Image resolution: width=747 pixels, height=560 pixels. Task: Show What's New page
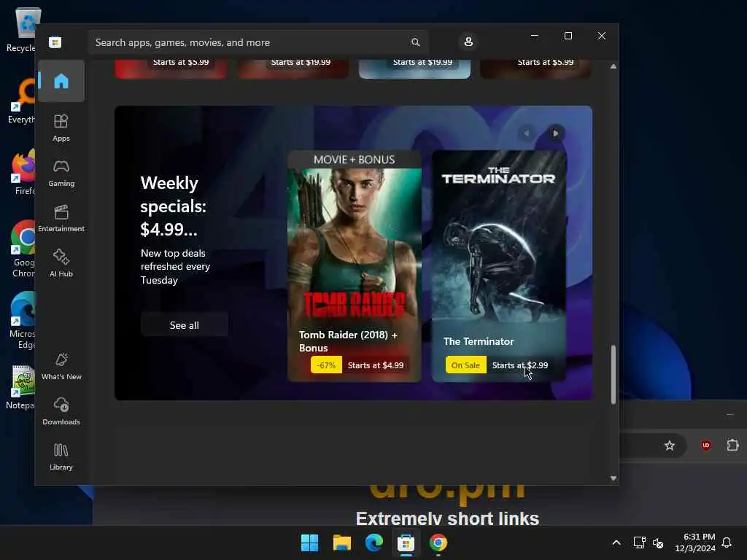click(x=61, y=366)
